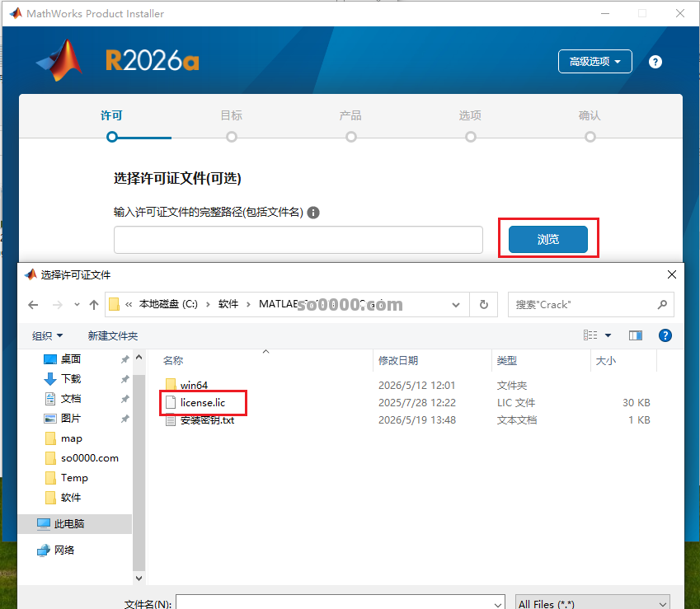
Task: Select the license.lic file
Action: [202, 402]
